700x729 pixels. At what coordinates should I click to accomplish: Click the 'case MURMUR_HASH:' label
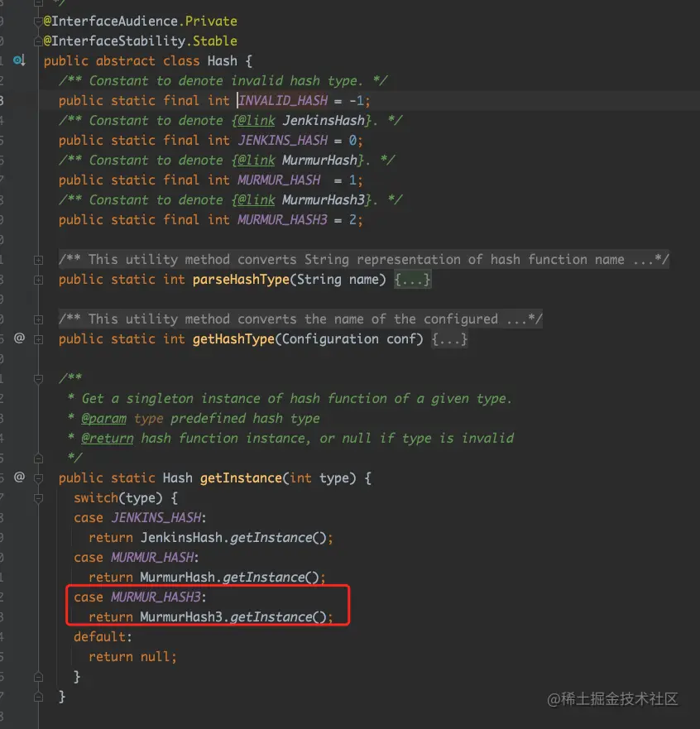pos(136,557)
